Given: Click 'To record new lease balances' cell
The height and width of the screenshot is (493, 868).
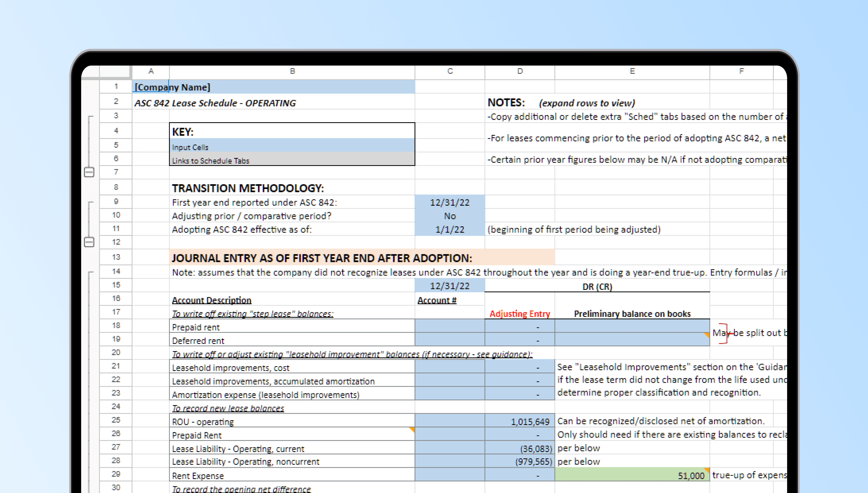Looking at the screenshot, I should tap(228, 408).
